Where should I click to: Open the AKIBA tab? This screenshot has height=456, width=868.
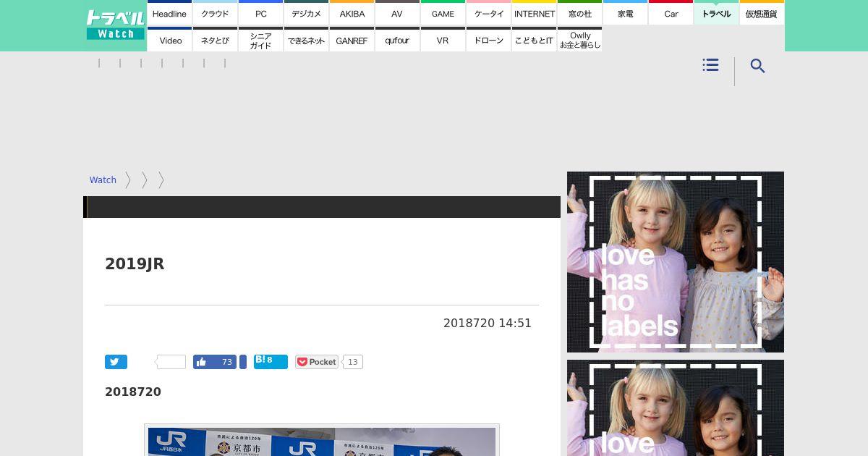click(x=352, y=13)
